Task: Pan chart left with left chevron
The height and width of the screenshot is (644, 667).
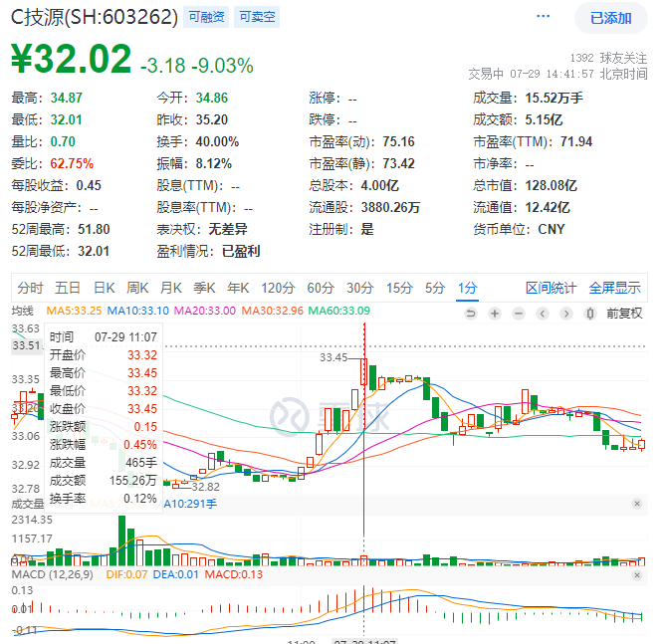Action: [543, 314]
